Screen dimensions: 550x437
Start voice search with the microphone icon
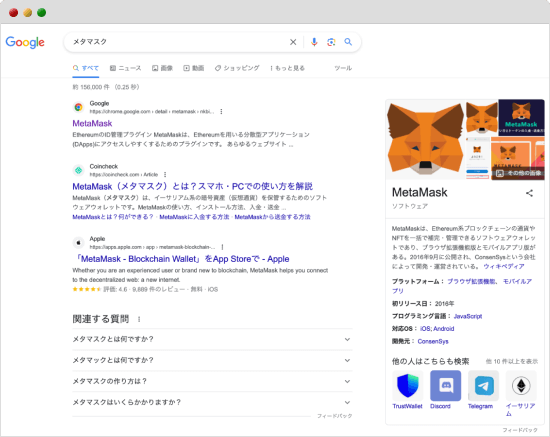pos(314,42)
